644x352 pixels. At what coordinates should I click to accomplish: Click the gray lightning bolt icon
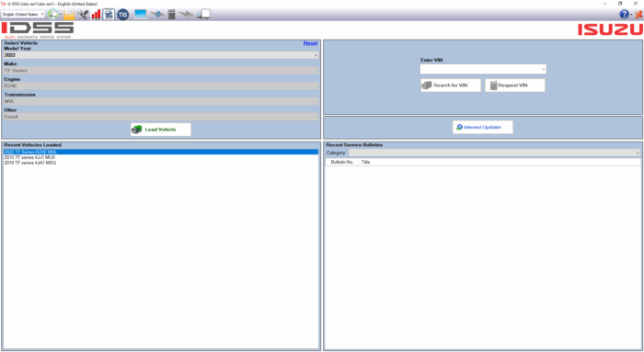(x=187, y=15)
